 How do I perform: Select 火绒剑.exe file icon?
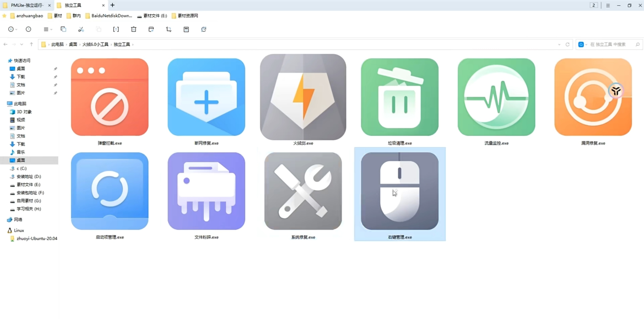pos(303,97)
